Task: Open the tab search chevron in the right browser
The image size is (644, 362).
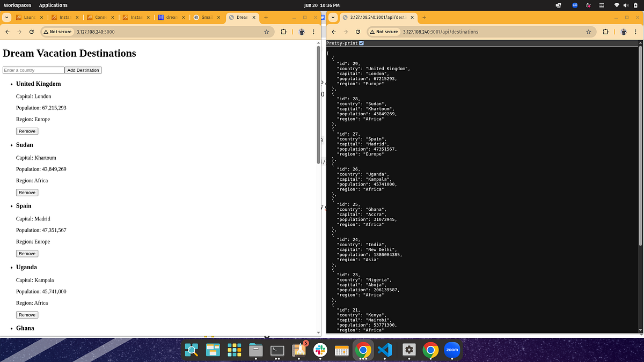Action: click(x=332, y=17)
